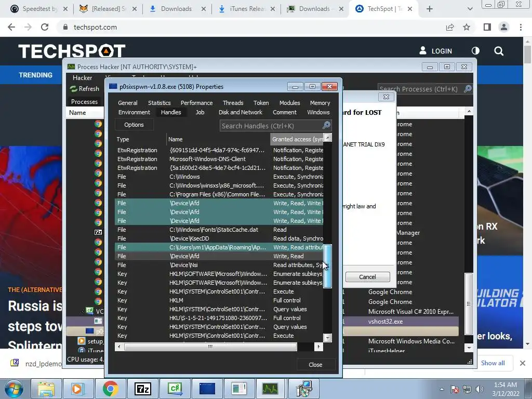Open the Performance tab
This screenshot has width=532, height=399.
[196, 103]
